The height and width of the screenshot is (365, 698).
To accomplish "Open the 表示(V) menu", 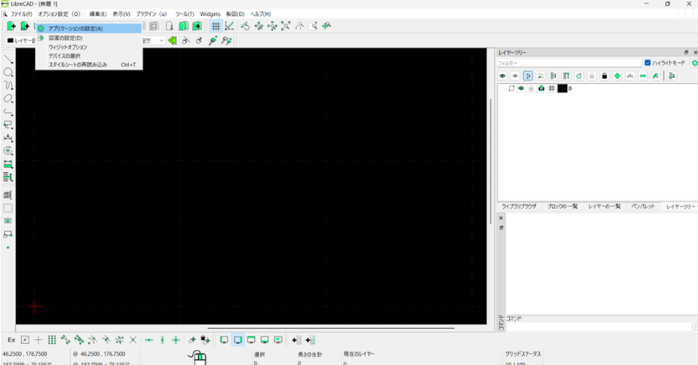I will [x=121, y=14].
